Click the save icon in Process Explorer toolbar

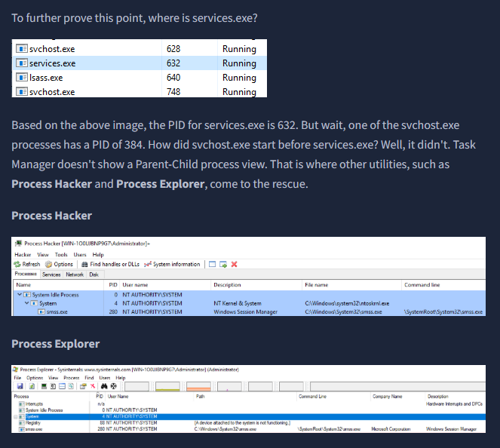tap(18, 386)
